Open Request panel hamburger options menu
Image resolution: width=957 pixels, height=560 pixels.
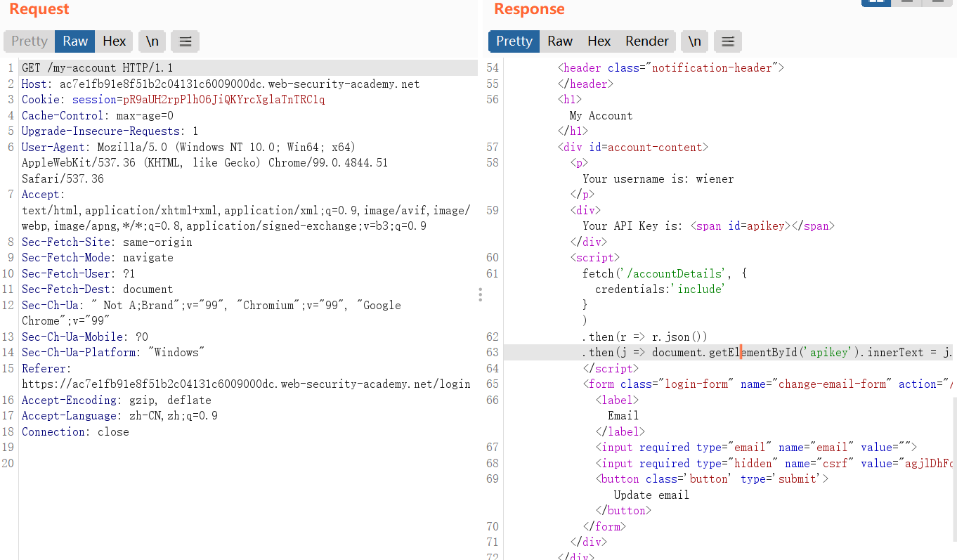[x=185, y=41]
